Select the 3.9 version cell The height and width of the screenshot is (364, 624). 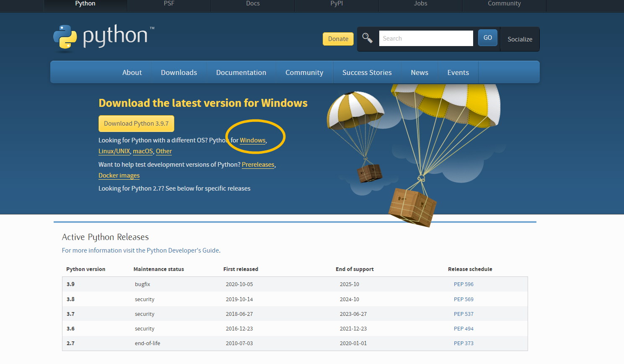pyautogui.click(x=70, y=284)
